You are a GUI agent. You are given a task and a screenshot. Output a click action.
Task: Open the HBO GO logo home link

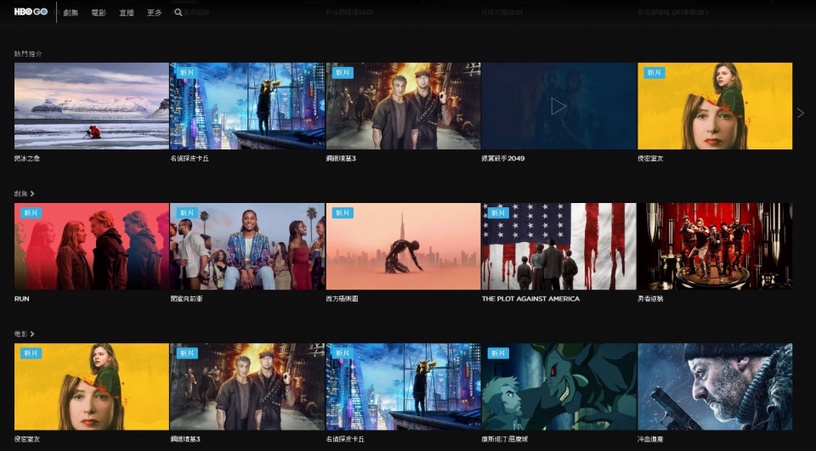click(31, 11)
